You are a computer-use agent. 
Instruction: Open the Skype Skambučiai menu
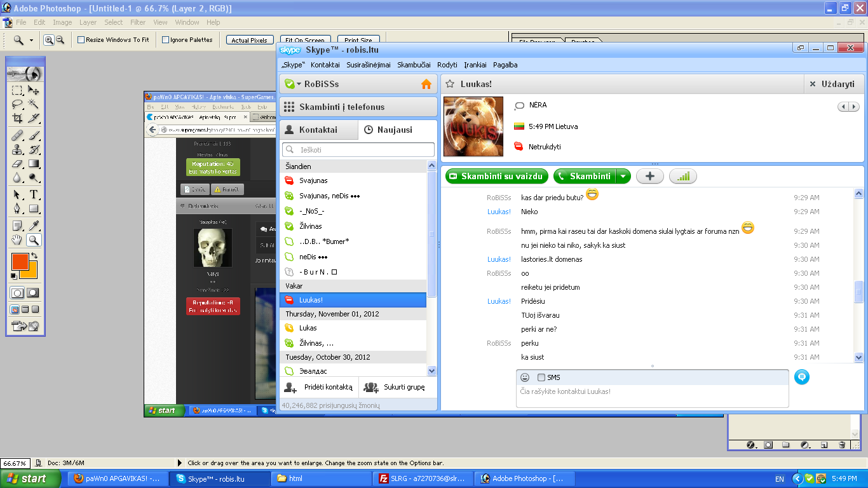[414, 65]
